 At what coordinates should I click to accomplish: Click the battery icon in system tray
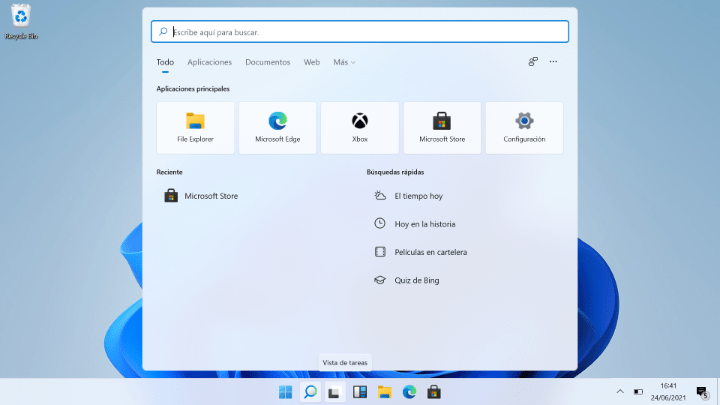[x=638, y=392]
